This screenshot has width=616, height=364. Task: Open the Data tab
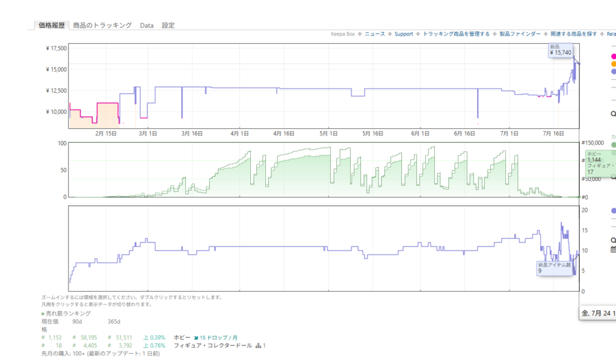click(x=147, y=25)
